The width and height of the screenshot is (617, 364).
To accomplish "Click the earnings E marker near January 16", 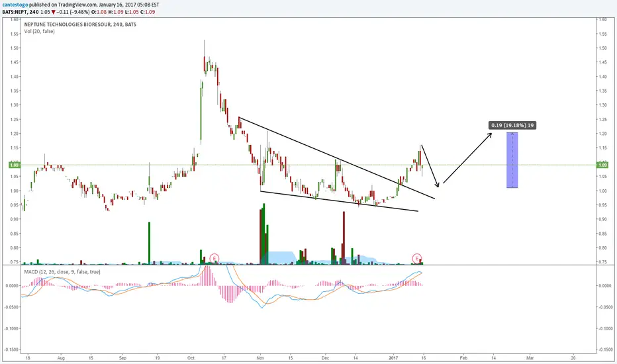I will (x=416, y=259).
